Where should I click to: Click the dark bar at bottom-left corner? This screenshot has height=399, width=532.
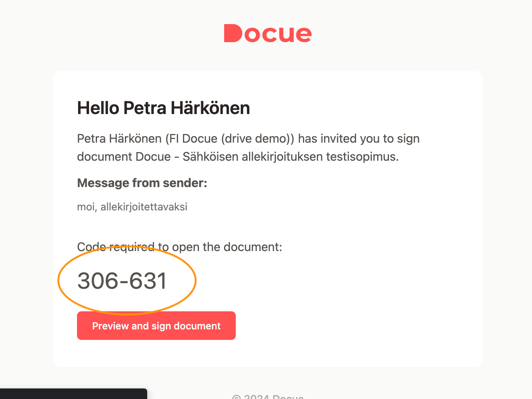[73, 394]
